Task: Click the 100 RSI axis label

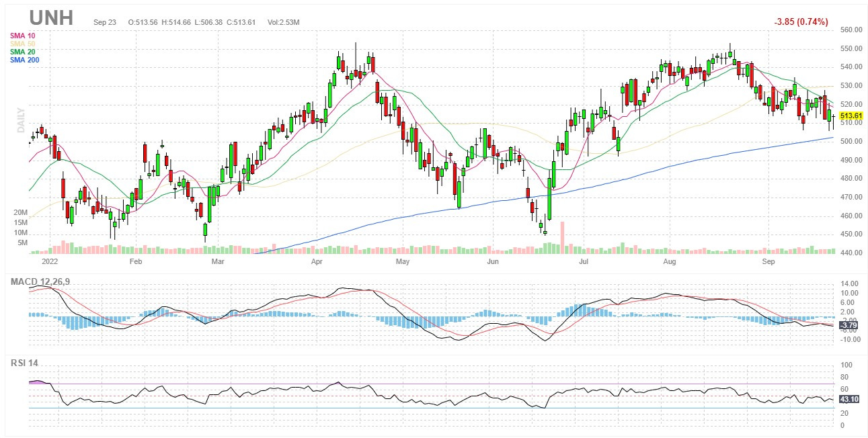Action: [x=846, y=365]
